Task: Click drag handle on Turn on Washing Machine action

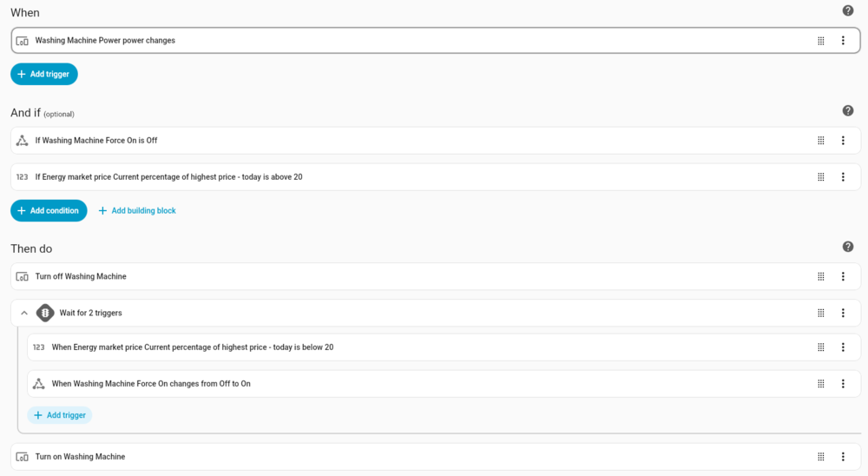Action: pos(821,457)
